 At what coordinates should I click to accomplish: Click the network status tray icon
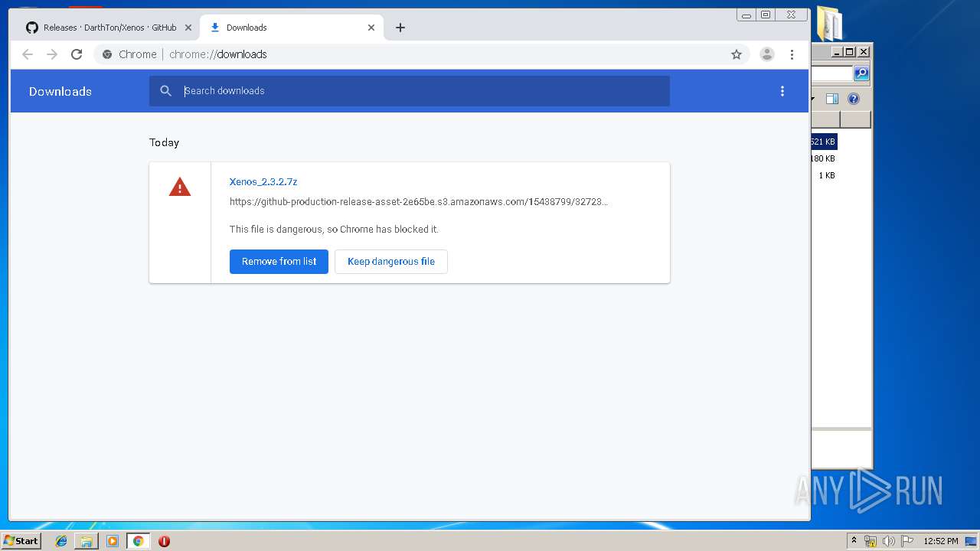pos(871,541)
